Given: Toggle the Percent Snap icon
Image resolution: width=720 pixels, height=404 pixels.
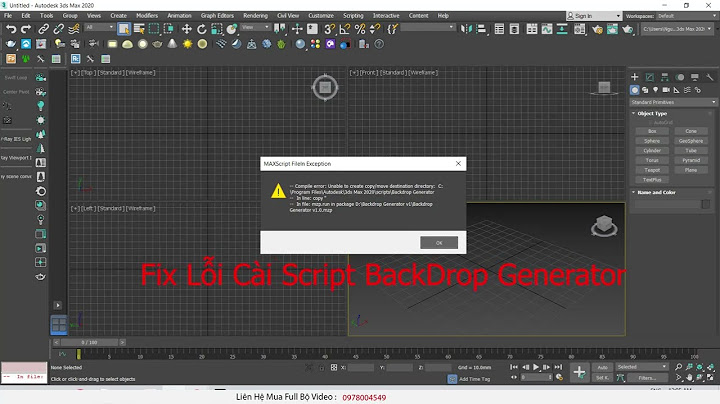Looking at the screenshot, I should pos(360,29).
